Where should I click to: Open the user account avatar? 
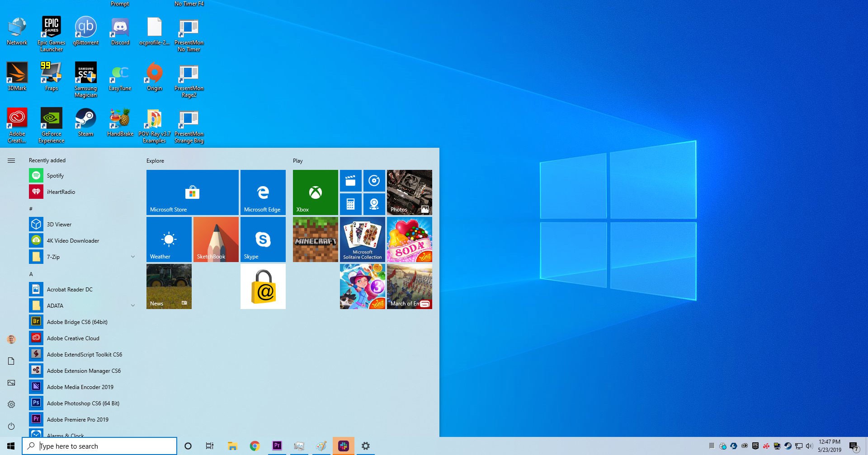click(11, 339)
